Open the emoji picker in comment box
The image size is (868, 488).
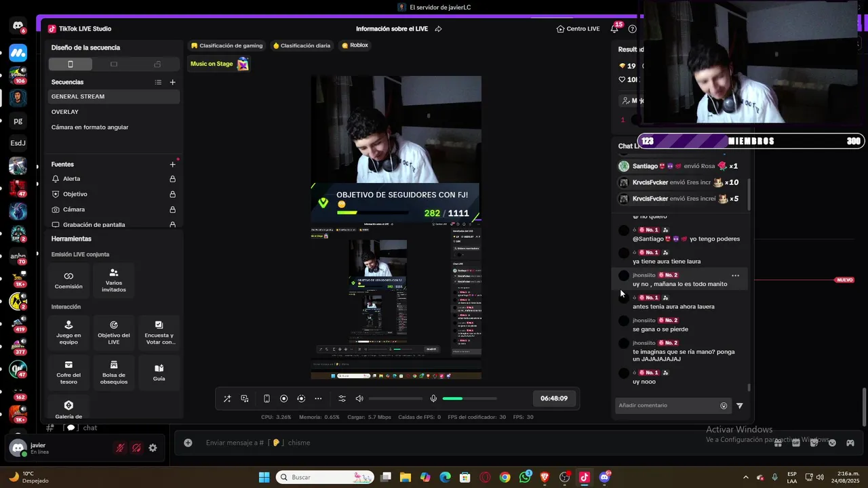[724, 406]
